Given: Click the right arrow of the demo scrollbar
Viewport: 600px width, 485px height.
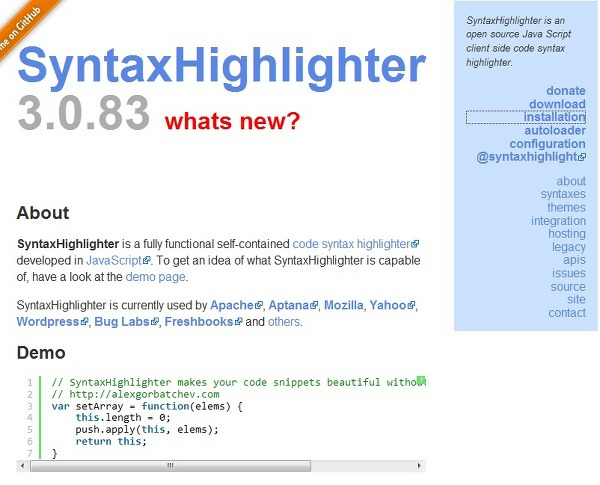Looking at the screenshot, I should (x=419, y=466).
